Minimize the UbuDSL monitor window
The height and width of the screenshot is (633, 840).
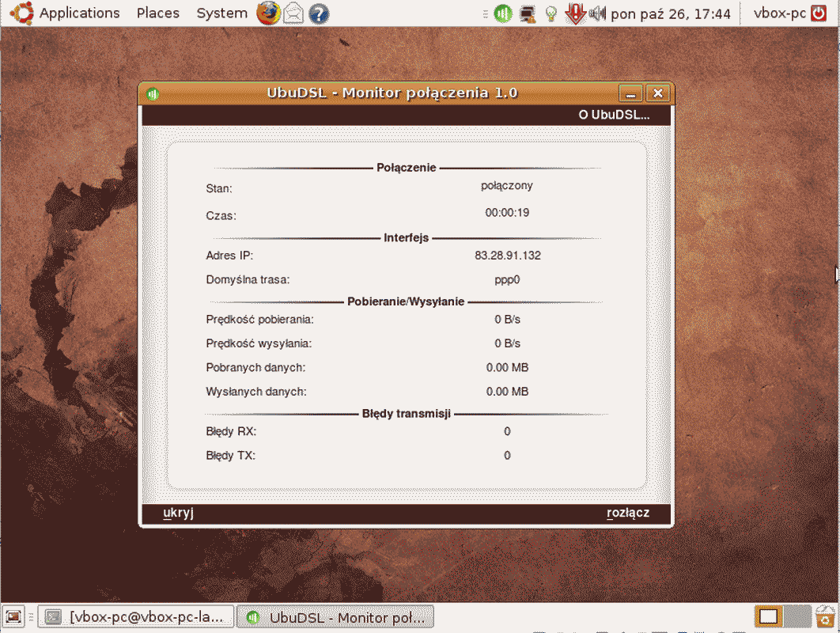coord(630,93)
